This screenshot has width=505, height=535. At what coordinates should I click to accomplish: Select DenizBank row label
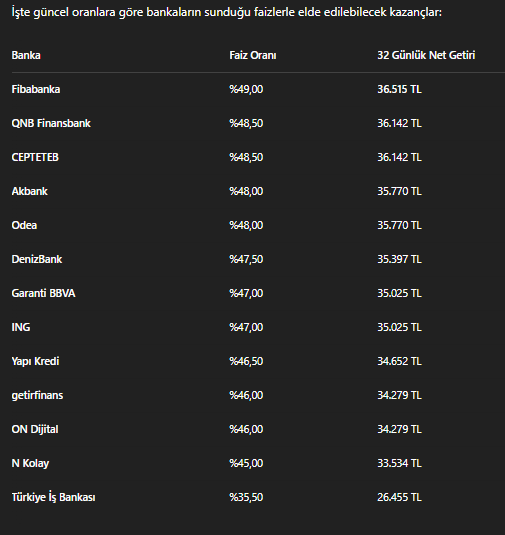tap(37, 259)
